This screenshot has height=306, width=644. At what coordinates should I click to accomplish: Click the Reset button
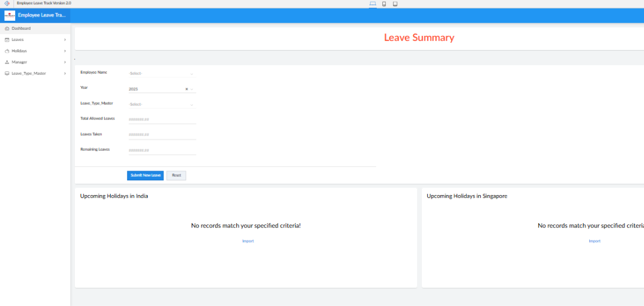176,176
